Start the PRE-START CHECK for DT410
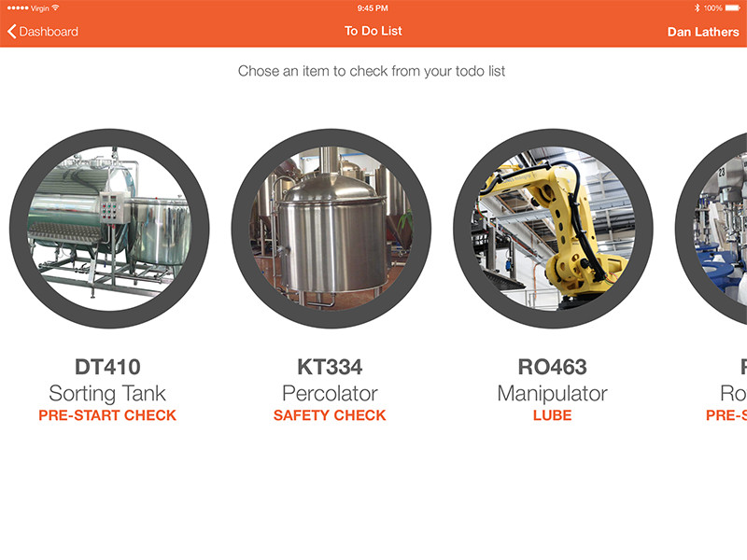 [107, 415]
